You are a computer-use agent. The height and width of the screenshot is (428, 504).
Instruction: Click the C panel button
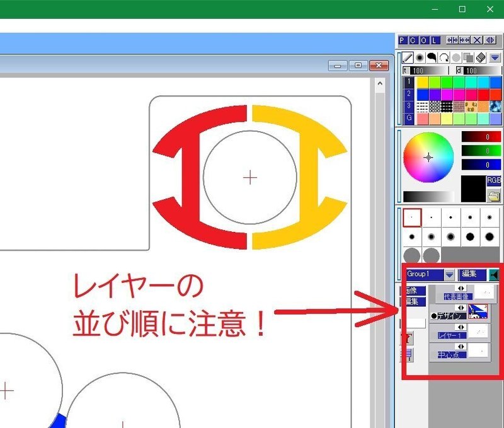pos(413,40)
